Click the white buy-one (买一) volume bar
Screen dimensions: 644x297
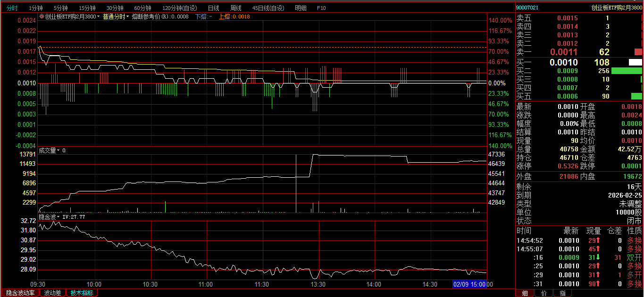(x=635, y=62)
